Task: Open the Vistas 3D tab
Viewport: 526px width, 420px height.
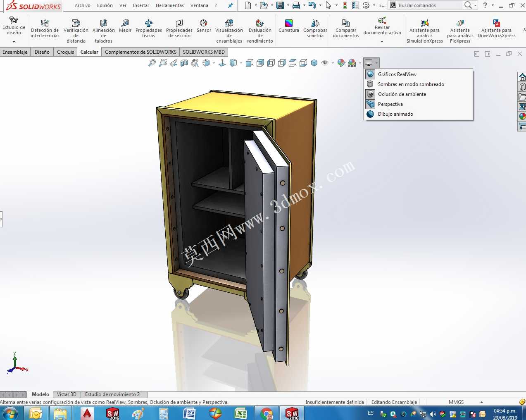Action: click(67, 394)
